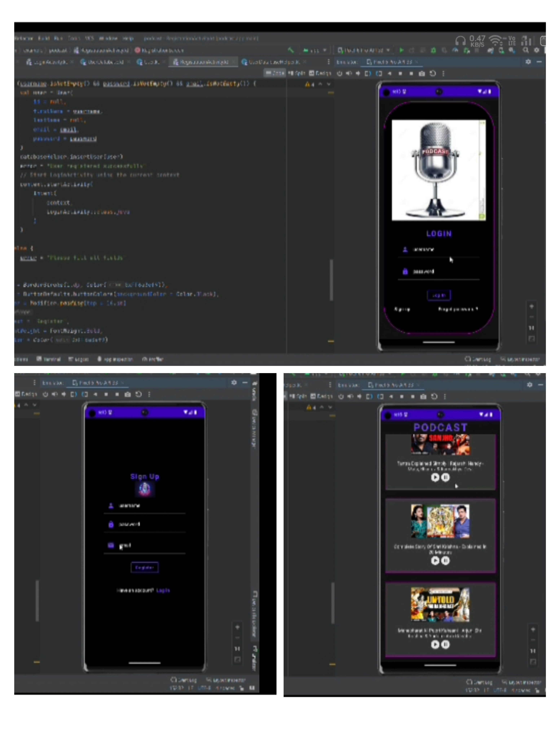This screenshot has width=560, height=739.
Task: Click the Login button on login screen
Action: (439, 295)
